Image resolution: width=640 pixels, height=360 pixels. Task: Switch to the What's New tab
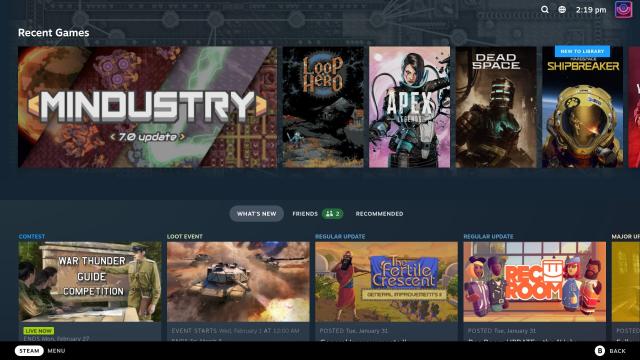click(x=256, y=213)
